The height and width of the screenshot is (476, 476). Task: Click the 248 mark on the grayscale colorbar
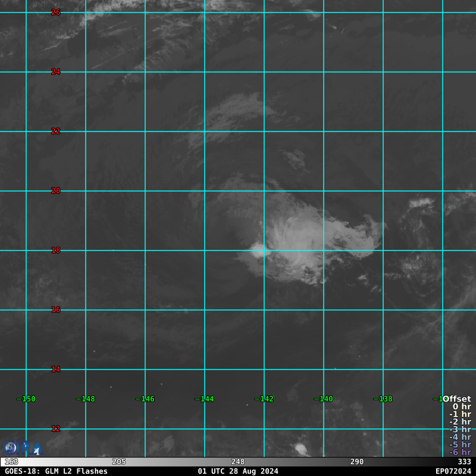click(238, 462)
